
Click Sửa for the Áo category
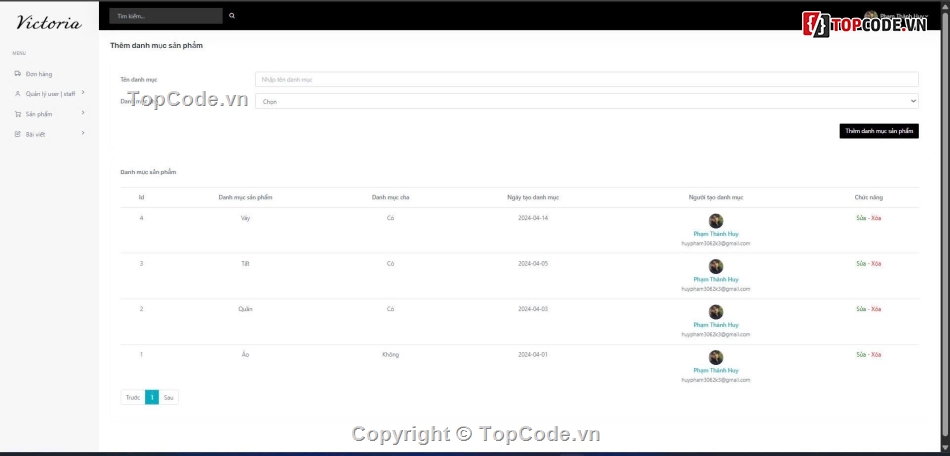[861, 354]
